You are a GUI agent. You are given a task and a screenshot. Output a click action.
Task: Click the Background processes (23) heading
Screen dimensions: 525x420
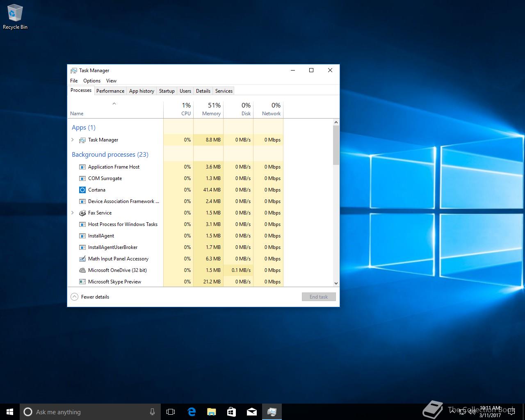tap(110, 155)
